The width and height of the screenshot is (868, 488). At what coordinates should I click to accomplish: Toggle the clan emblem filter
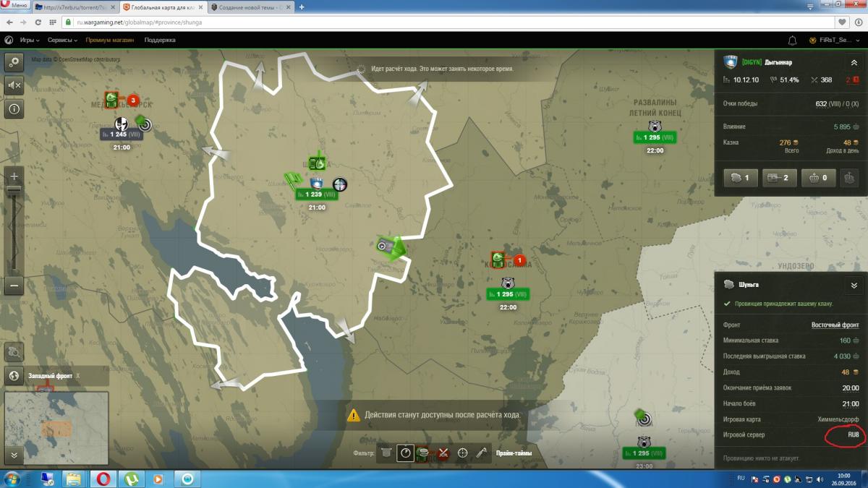point(387,453)
